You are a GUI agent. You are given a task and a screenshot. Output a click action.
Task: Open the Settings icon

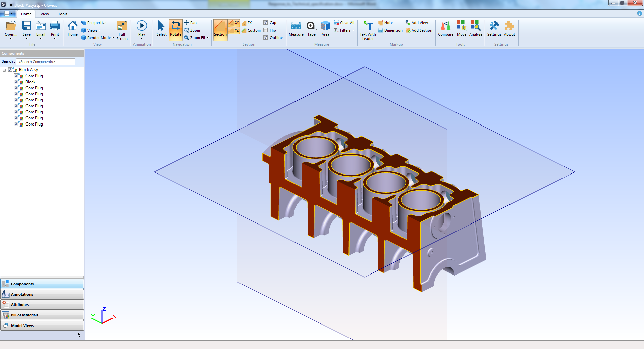(x=494, y=26)
